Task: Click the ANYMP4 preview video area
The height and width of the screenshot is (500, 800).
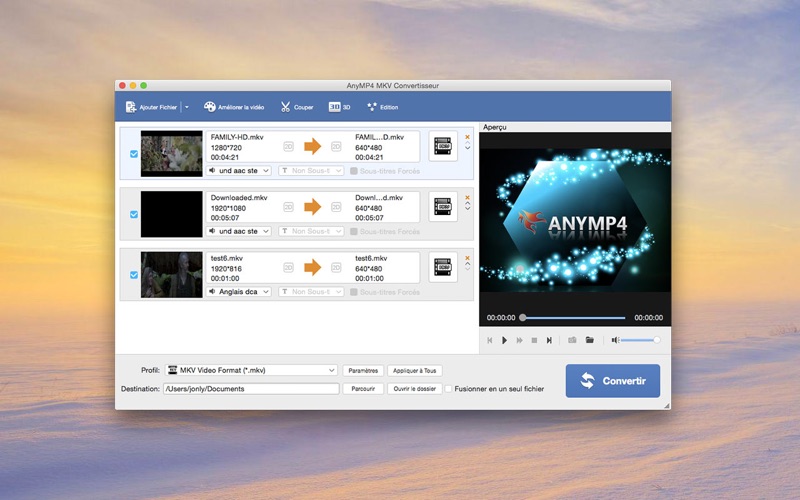Action: (575, 220)
